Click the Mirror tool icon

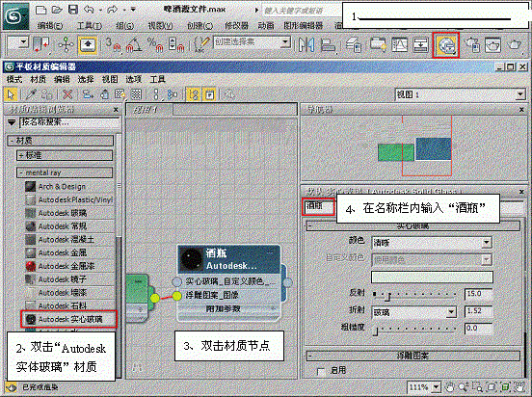point(306,45)
